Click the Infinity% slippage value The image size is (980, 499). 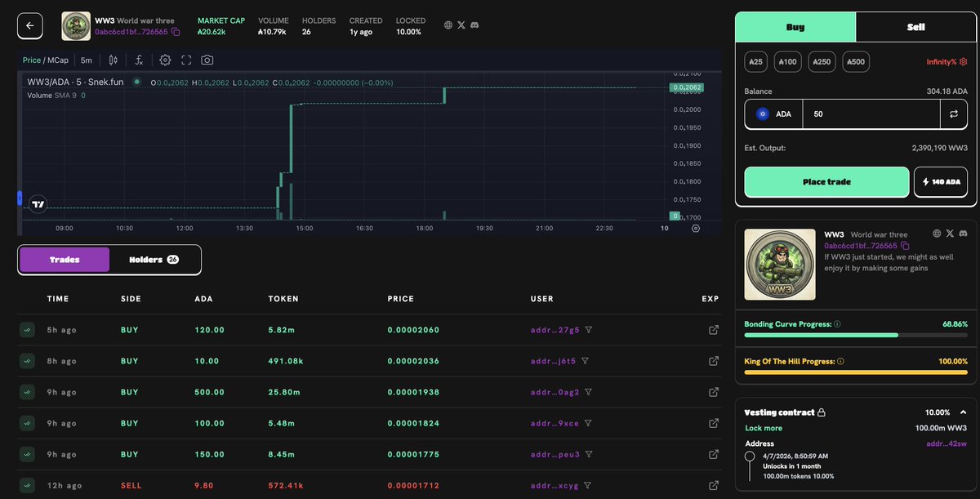pyautogui.click(x=942, y=62)
